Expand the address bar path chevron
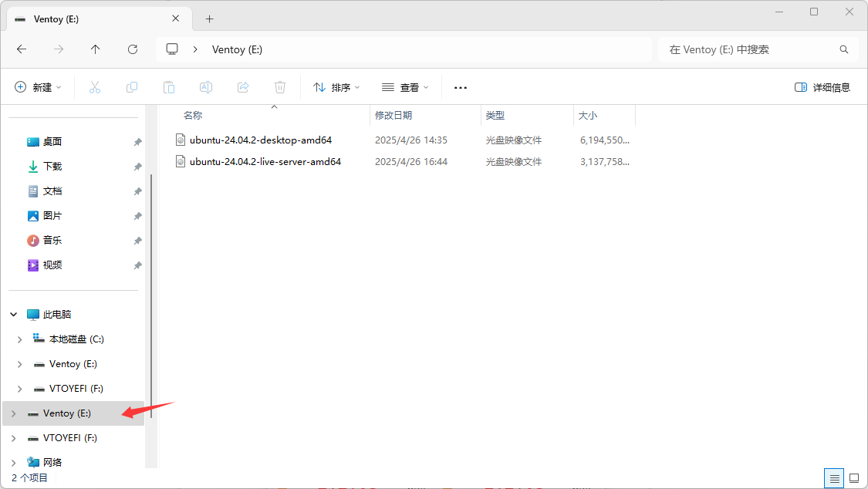Screen dimensions: 868x489 click(195, 49)
